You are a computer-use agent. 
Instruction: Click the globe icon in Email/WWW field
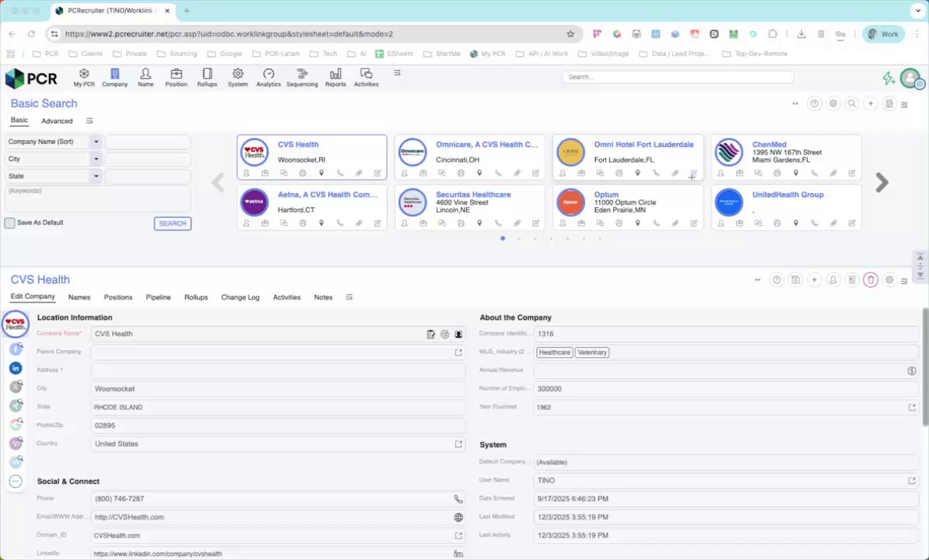458,517
